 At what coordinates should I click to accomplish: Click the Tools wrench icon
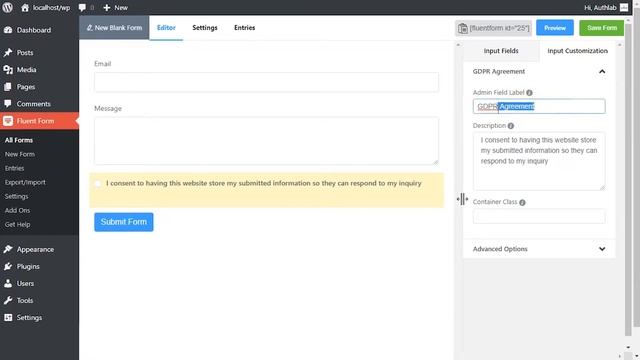point(8,300)
